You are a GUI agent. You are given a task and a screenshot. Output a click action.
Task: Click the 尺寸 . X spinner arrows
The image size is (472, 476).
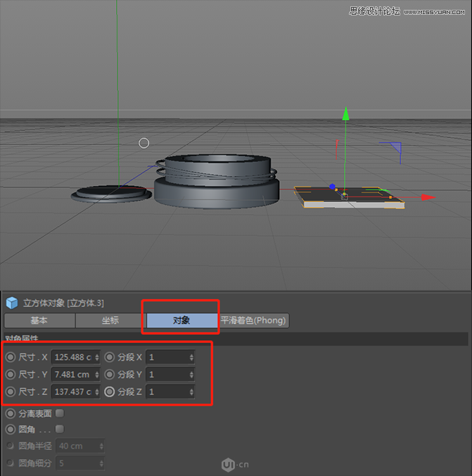(x=96, y=357)
